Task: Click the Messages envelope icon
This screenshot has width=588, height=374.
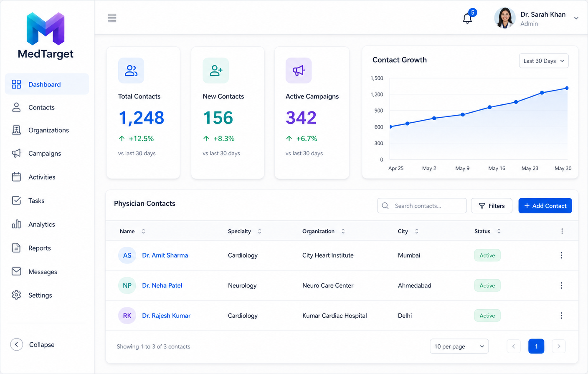Action: [x=16, y=272]
